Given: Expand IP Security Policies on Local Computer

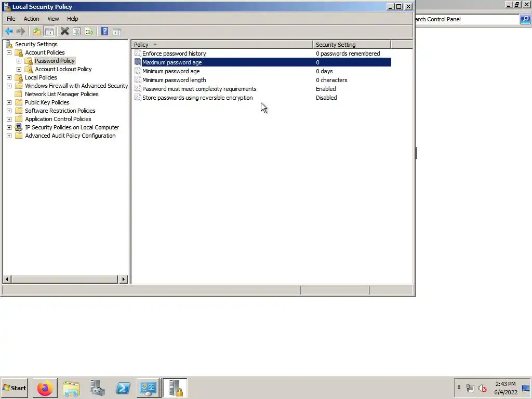Looking at the screenshot, I should point(9,128).
